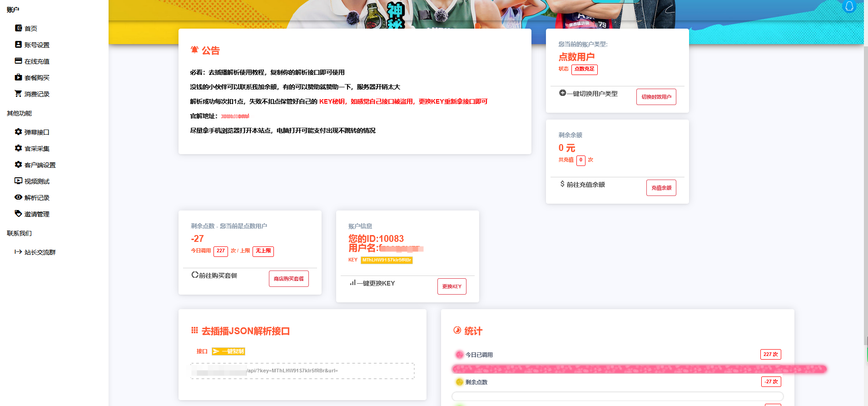Click the 站长交流群 arrow icon

[x=18, y=252]
